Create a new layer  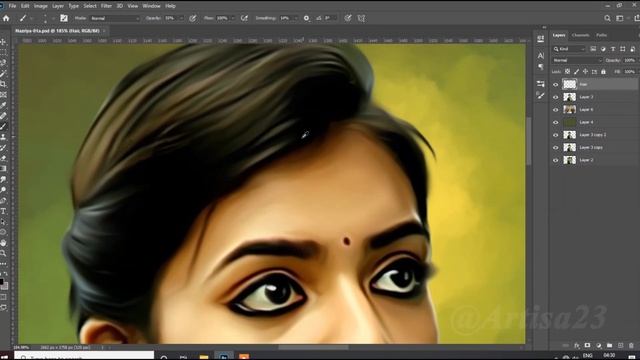point(620,346)
